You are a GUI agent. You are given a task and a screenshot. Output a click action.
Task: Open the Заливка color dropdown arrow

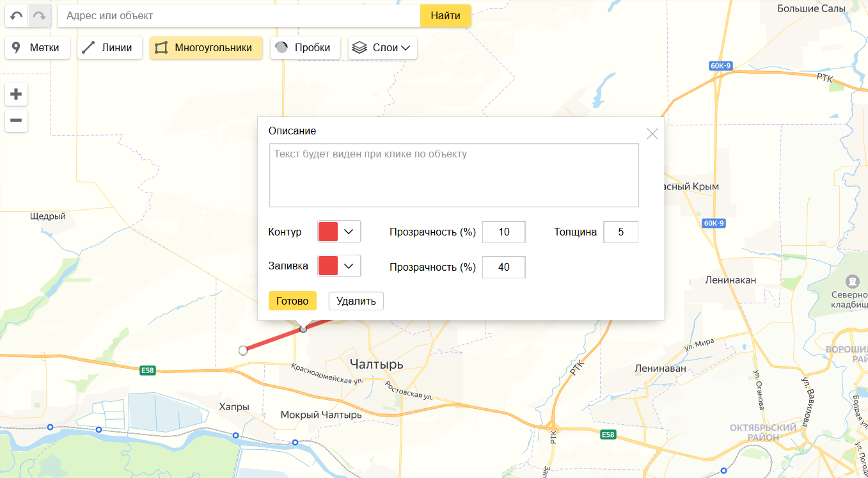point(349,266)
